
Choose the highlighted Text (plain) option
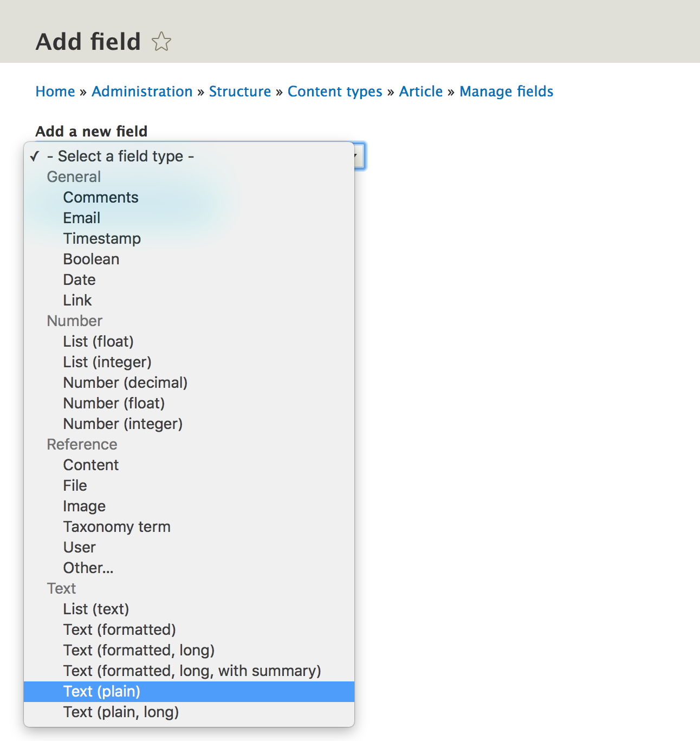102,691
